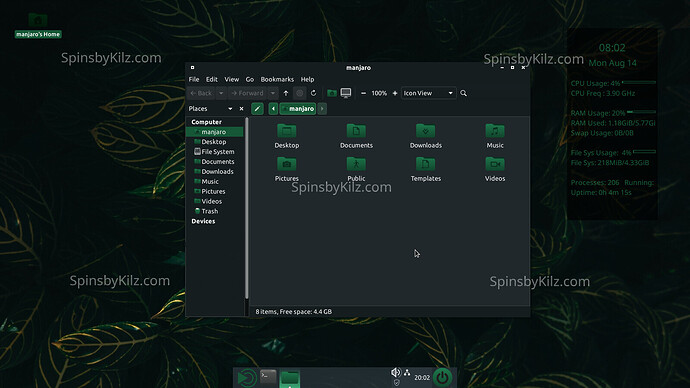This screenshot has width=690, height=388.
Task: Select Desktop in the Places sidebar
Action: 214,142
